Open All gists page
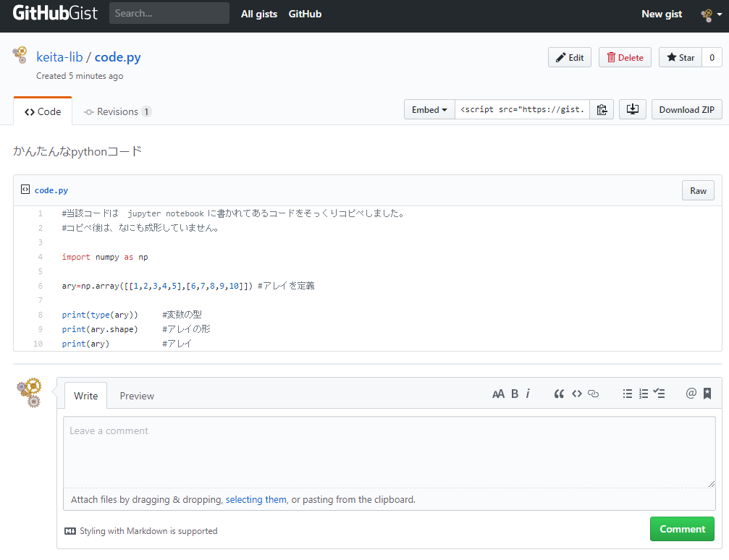729x560 pixels. click(259, 14)
